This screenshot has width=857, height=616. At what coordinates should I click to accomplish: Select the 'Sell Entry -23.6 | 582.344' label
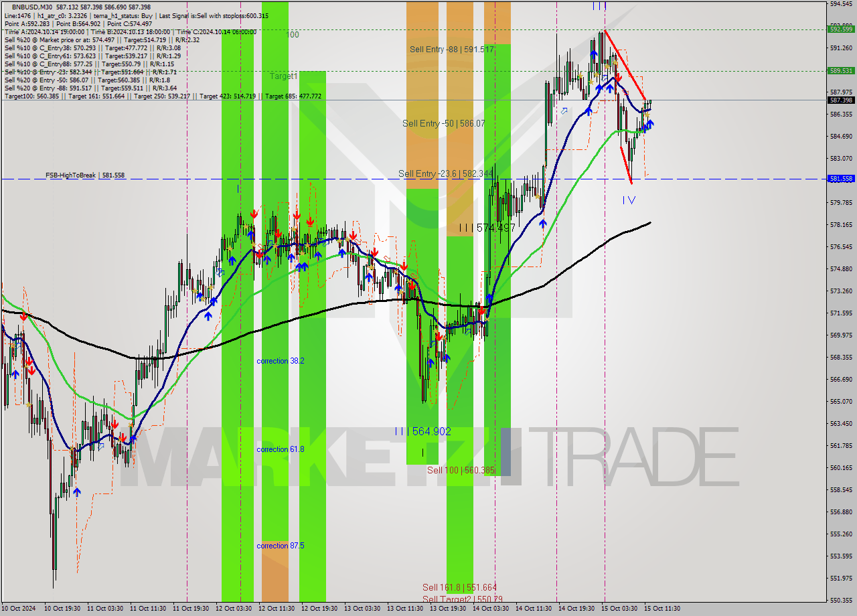pos(446,174)
